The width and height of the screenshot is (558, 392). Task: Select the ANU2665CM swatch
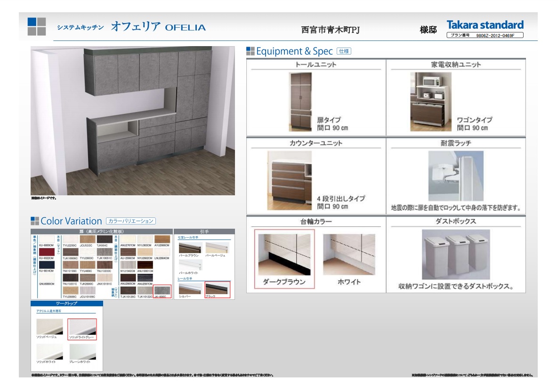click(128, 278)
